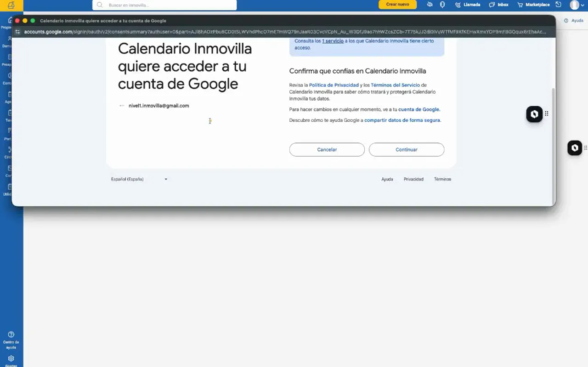Viewport: 588px width, 367px height.
Task: Click the Ayuda footer link on Google page
Action: click(x=387, y=179)
